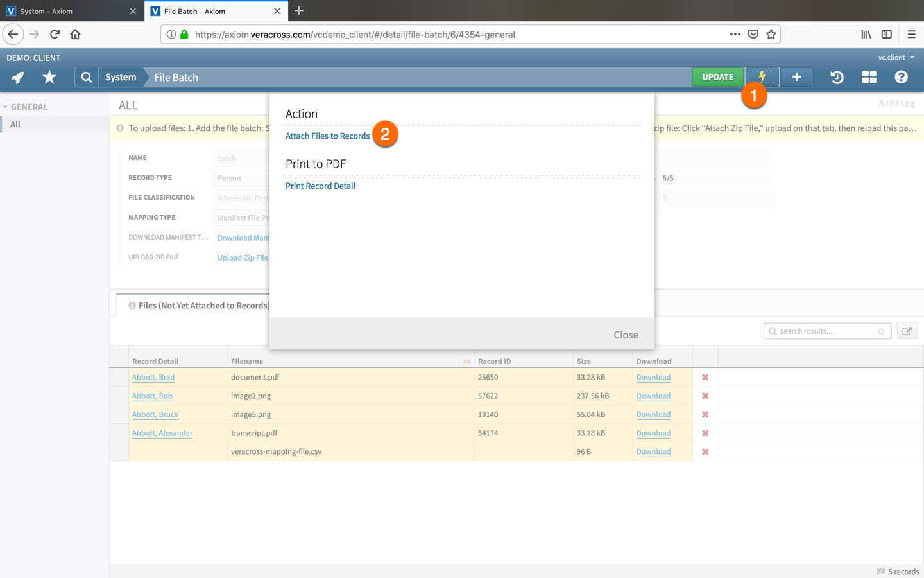Delete transcript.pdf with its red X
Image resolution: width=924 pixels, height=578 pixels.
(705, 433)
